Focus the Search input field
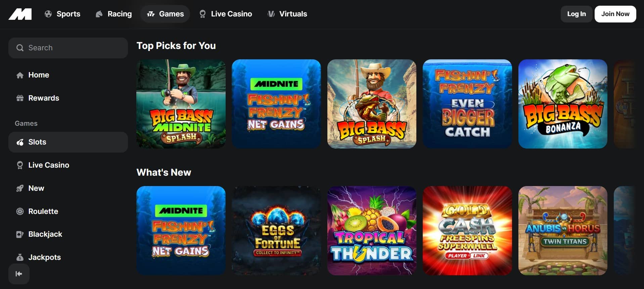Image resolution: width=644 pixels, height=289 pixels. [x=68, y=48]
